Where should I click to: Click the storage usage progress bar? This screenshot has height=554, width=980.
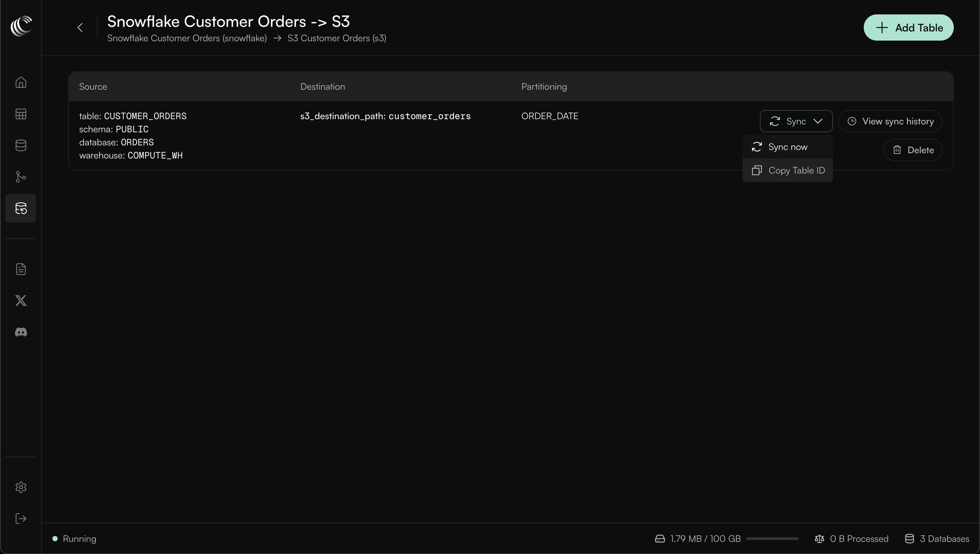(x=772, y=539)
